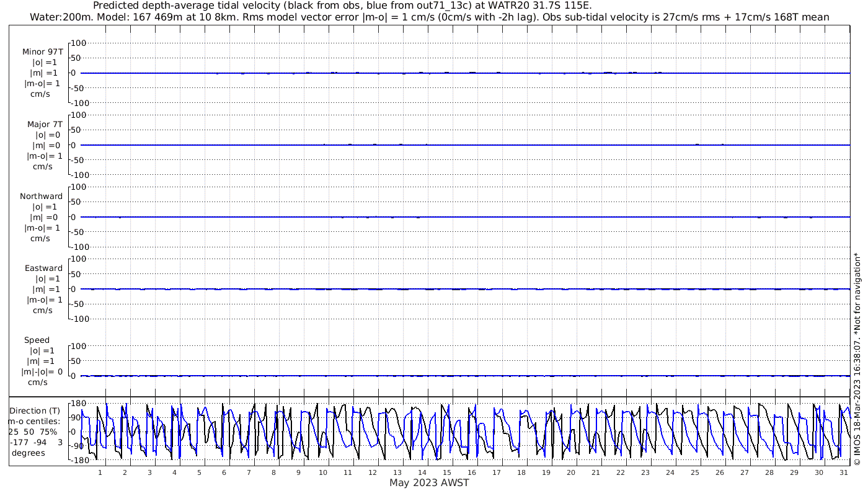868x496 pixels.
Task: Click the '180' tick on Direction axis
Action: click(x=78, y=403)
